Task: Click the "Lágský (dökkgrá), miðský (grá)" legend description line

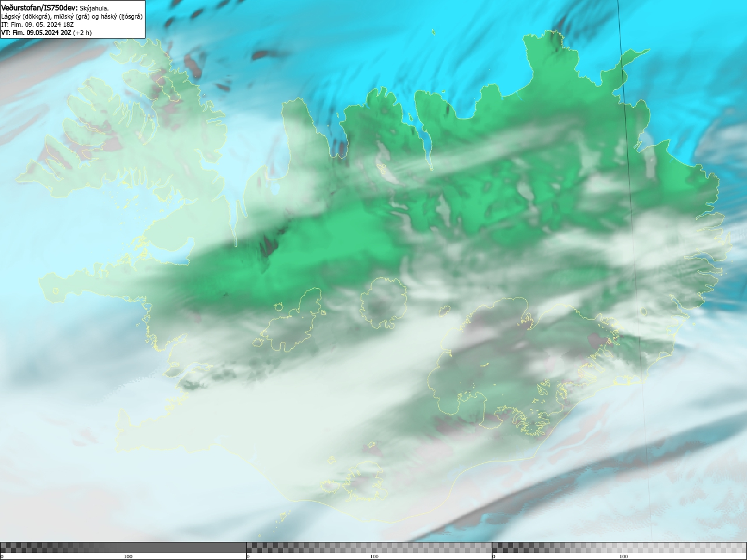Action: pos(72,16)
